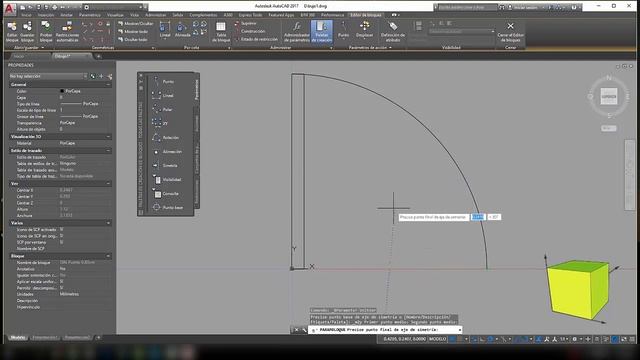
Task: Select the Alineada constraint tool
Action: (x=182, y=29)
